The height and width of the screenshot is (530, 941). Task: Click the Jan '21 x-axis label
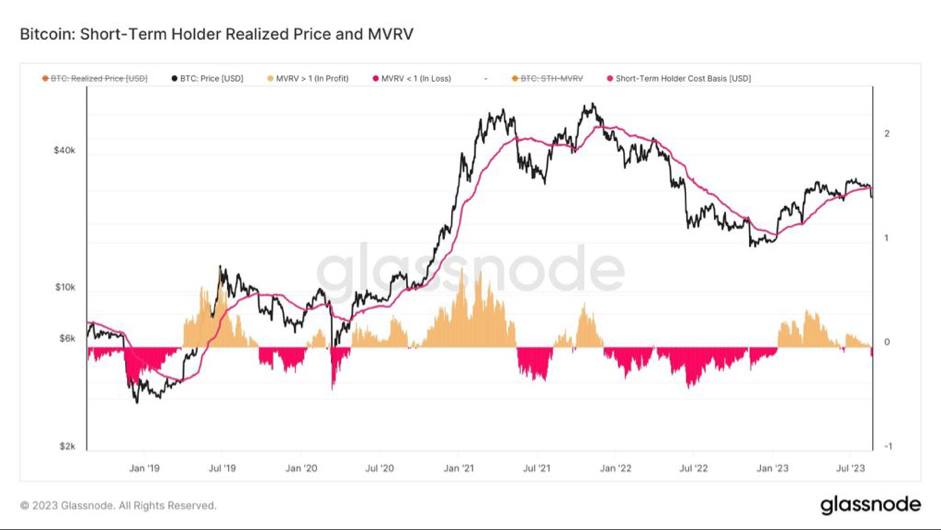coord(459,467)
